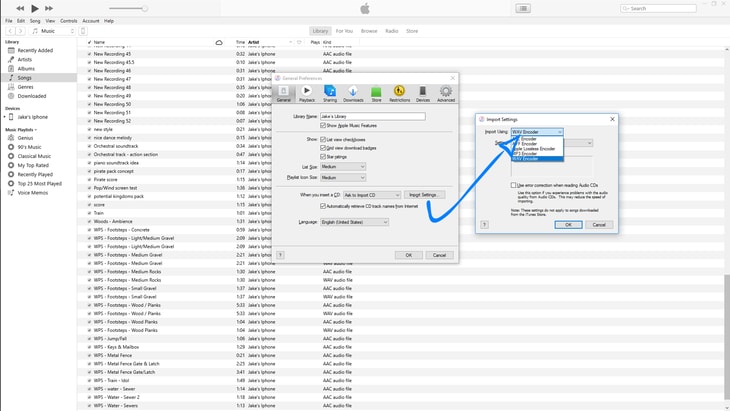This screenshot has height=411, width=730.
Task: Open Language dropdown
Action: click(354, 222)
